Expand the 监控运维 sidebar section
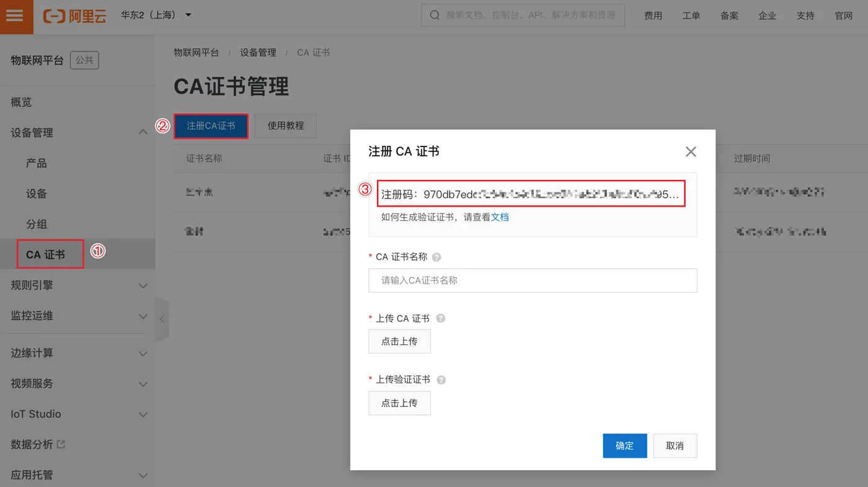This screenshot has width=868, height=487. tap(77, 315)
